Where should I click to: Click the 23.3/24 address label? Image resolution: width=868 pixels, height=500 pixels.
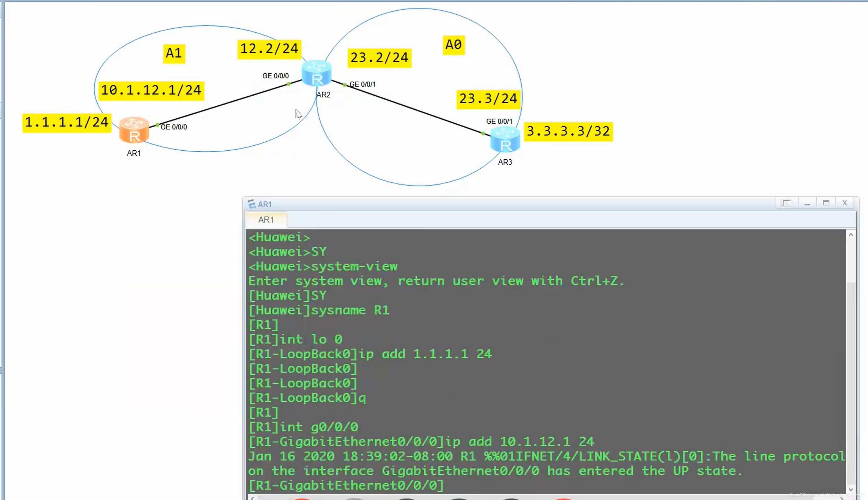pos(488,99)
